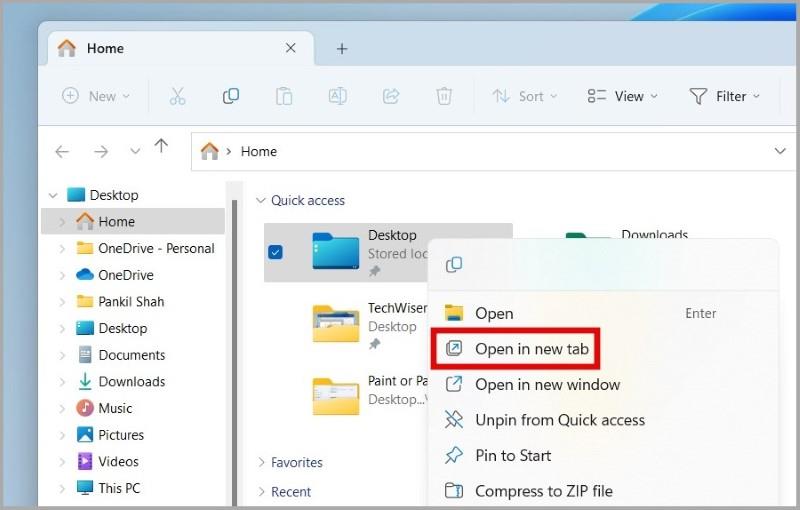Expand the Favorites section
The width and height of the screenshot is (800, 510).
tap(261, 462)
